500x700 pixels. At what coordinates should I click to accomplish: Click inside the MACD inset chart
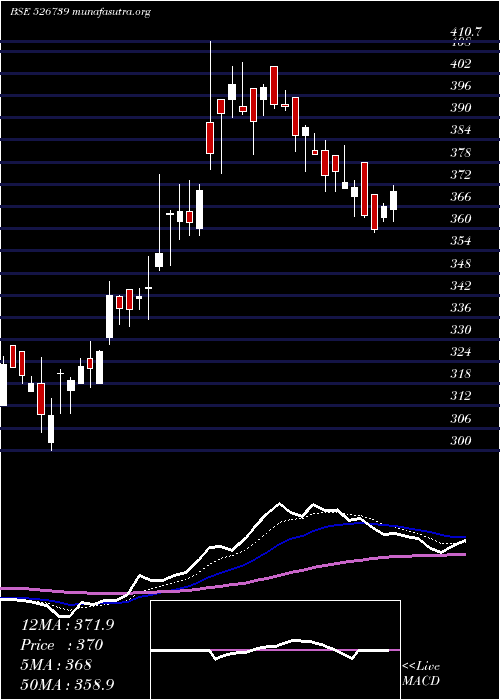click(x=275, y=650)
